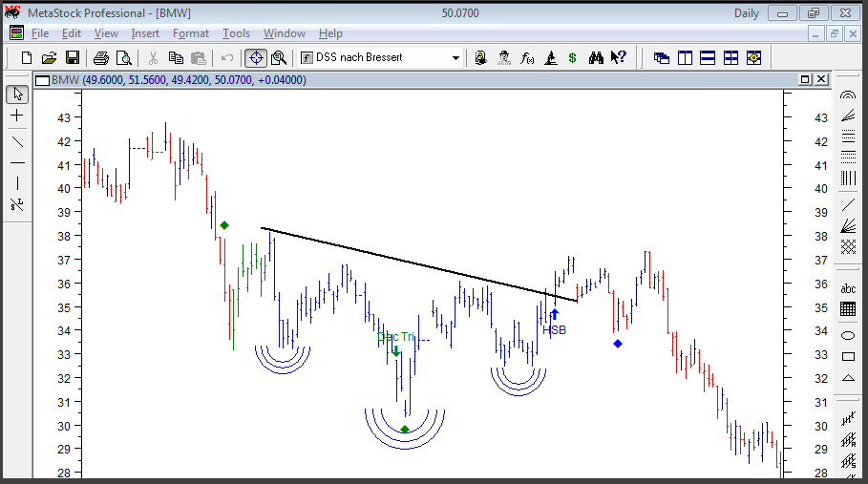Open the binoculars search tool
The width and height of the screenshot is (868, 484).
tap(596, 57)
